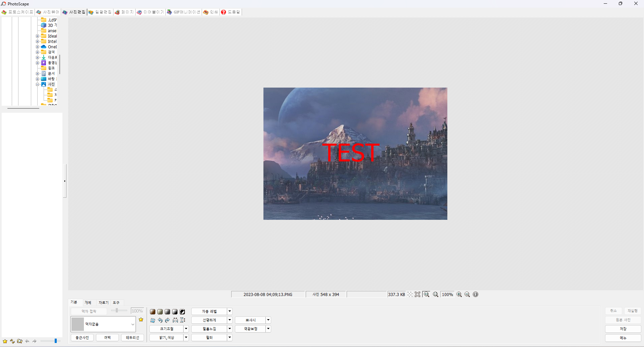Open the 필터 dropdown arrow
The height and width of the screenshot is (347, 644).
pos(230,338)
